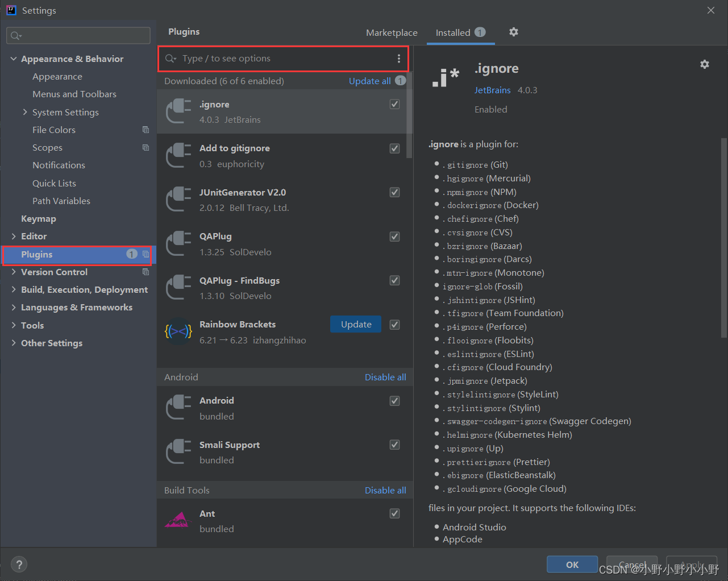Click the plugin details pane scrollbar
This screenshot has width=728, height=581.
pyautogui.click(x=723, y=237)
